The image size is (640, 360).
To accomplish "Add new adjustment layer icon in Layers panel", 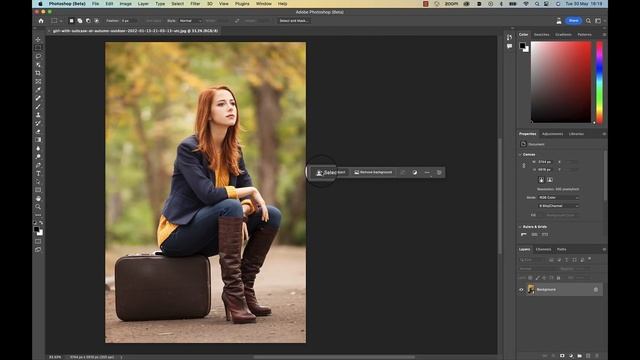I will pos(571,356).
